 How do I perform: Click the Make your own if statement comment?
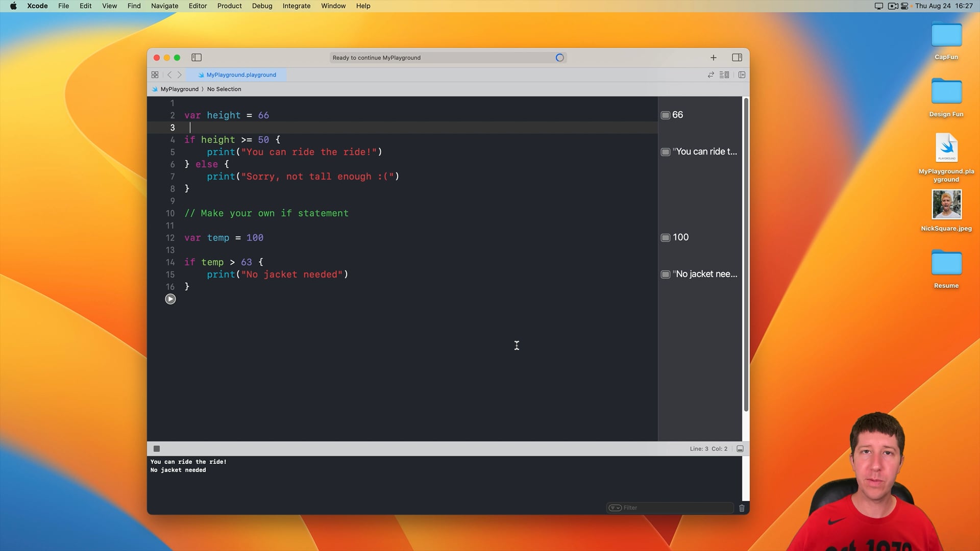click(266, 213)
